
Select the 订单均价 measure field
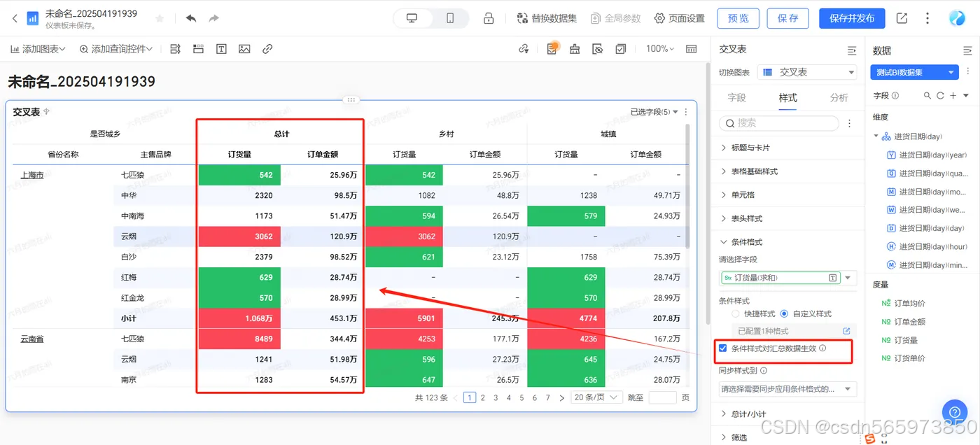pos(904,304)
